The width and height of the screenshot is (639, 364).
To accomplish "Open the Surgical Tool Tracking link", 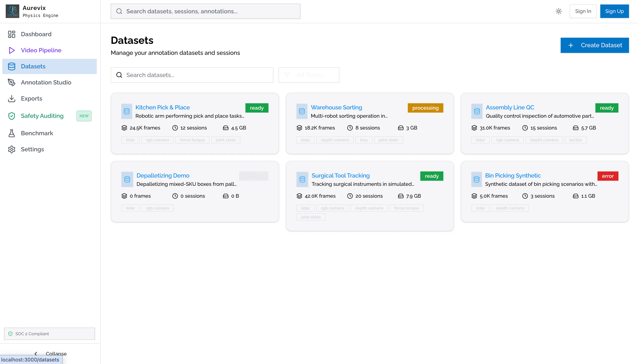I will pos(341,175).
